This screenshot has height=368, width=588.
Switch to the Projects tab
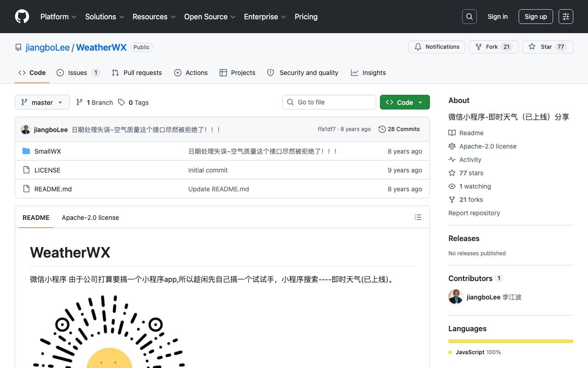click(237, 73)
